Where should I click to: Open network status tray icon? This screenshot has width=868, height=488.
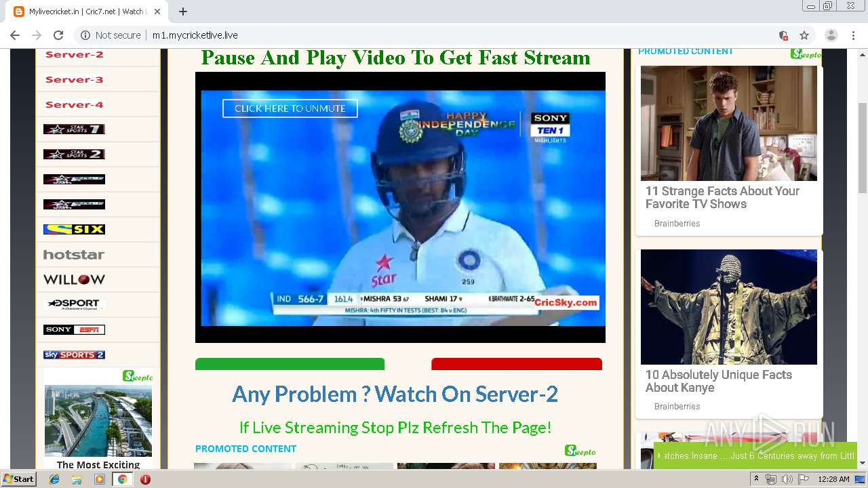(x=771, y=479)
